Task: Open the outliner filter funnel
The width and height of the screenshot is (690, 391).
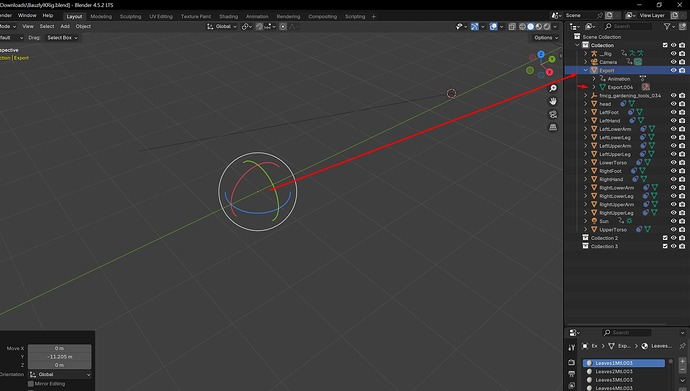Action: pos(667,27)
